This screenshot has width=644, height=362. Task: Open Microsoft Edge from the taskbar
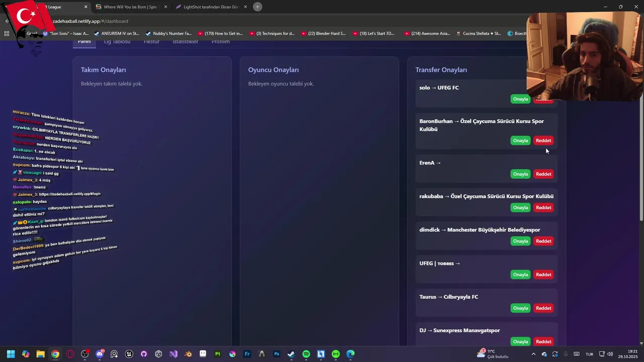[x=350, y=354]
